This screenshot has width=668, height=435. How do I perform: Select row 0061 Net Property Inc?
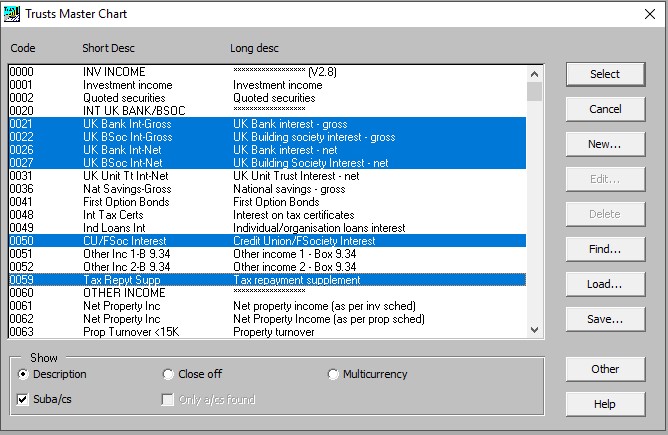click(268, 305)
